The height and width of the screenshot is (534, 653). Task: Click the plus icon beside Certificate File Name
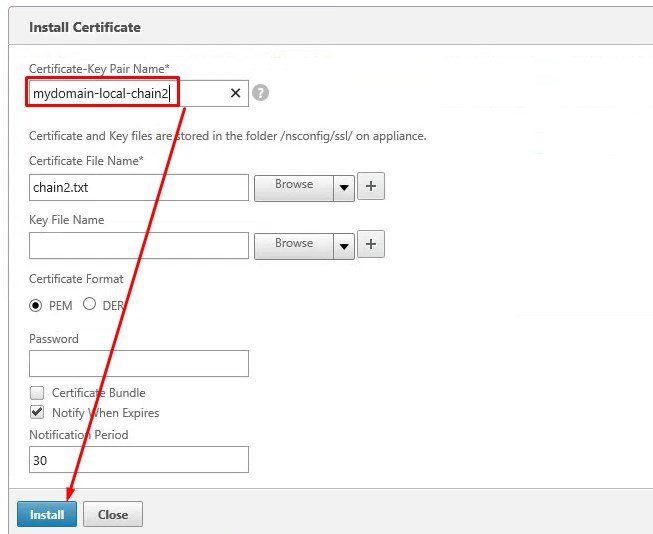click(371, 186)
